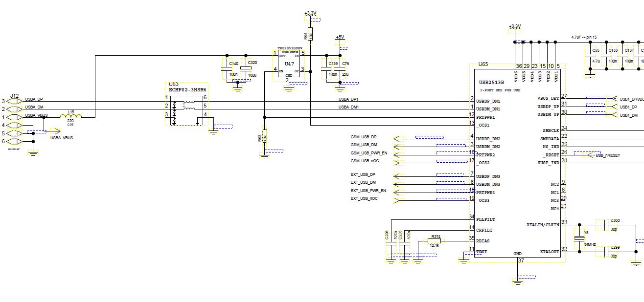The height and width of the screenshot is (302, 644).
Task: Click the J12 connector designator
Action: (x=15, y=96)
